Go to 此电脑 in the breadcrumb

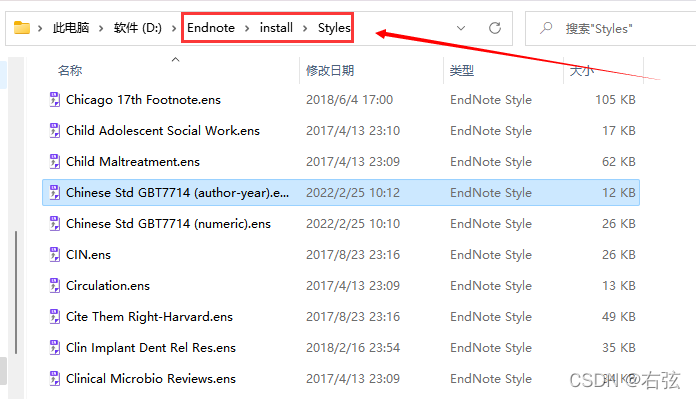click(x=71, y=28)
